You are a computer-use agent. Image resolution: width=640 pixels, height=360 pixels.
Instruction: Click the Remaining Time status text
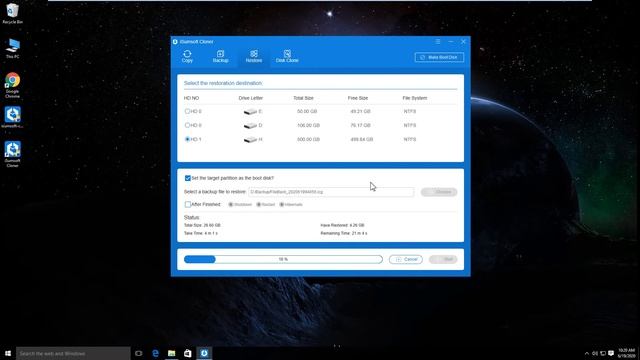344,233
